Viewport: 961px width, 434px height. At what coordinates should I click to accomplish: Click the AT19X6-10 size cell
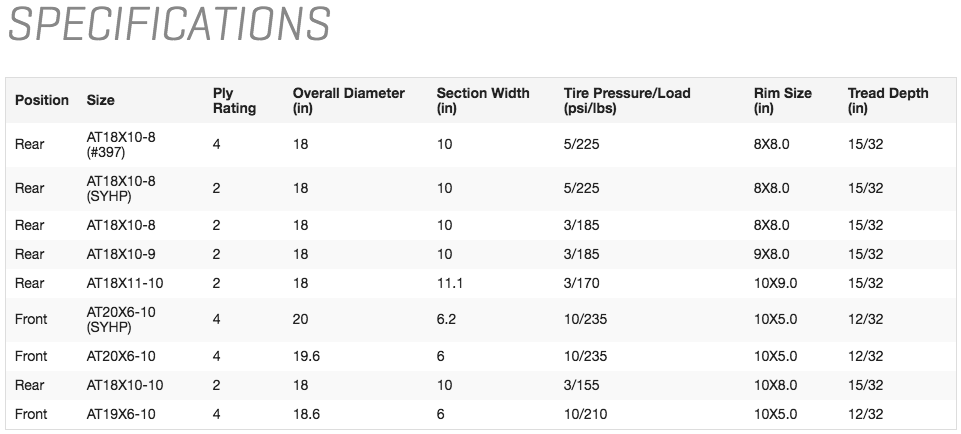121,414
